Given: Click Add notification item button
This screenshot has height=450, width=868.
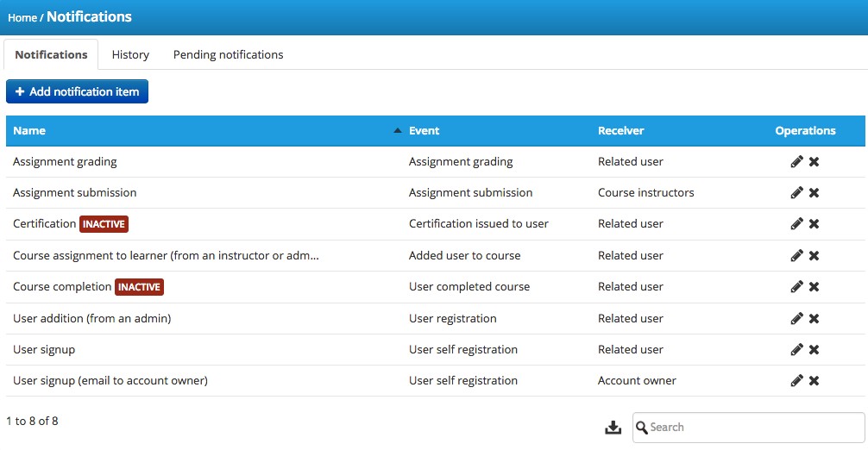Looking at the screenshot, I should pyautogui.click(x=77, y=91).
